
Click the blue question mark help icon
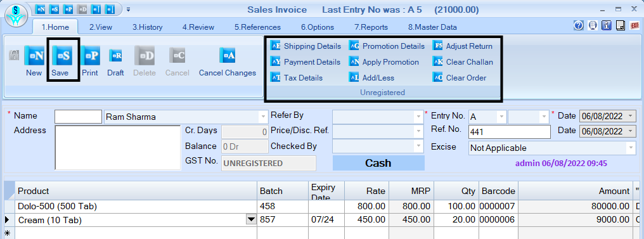(579, 25)
